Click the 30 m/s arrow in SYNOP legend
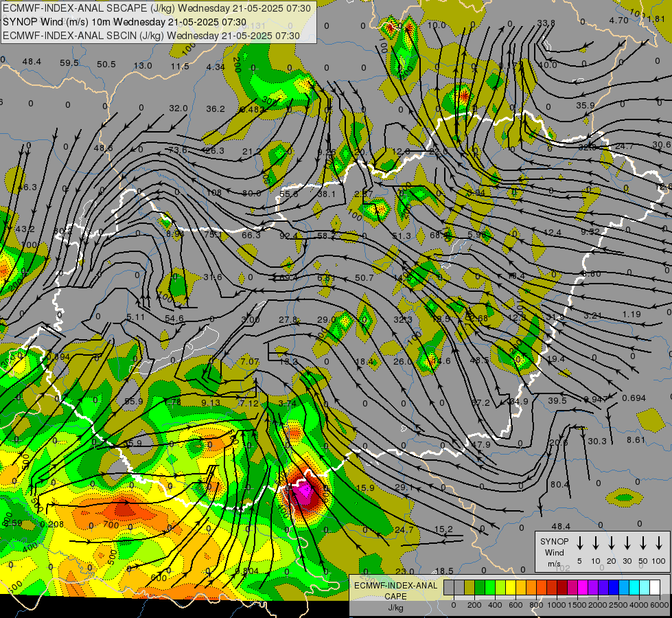 (x=627, y=543)
